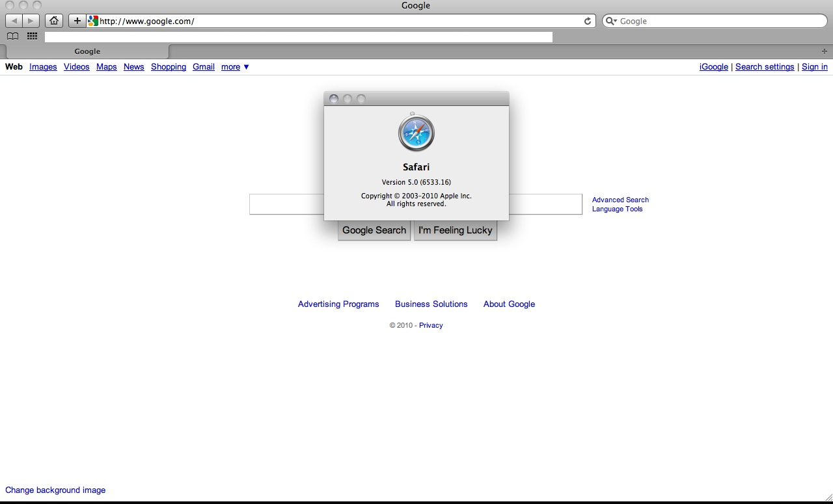Expand the more ▼ menu

point(236,67)
